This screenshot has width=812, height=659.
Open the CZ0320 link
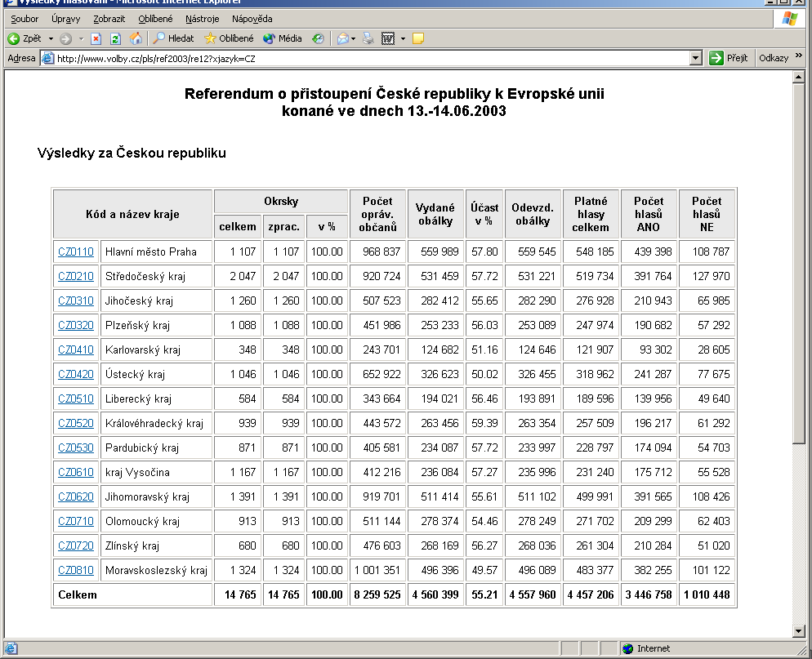point(76,326)
